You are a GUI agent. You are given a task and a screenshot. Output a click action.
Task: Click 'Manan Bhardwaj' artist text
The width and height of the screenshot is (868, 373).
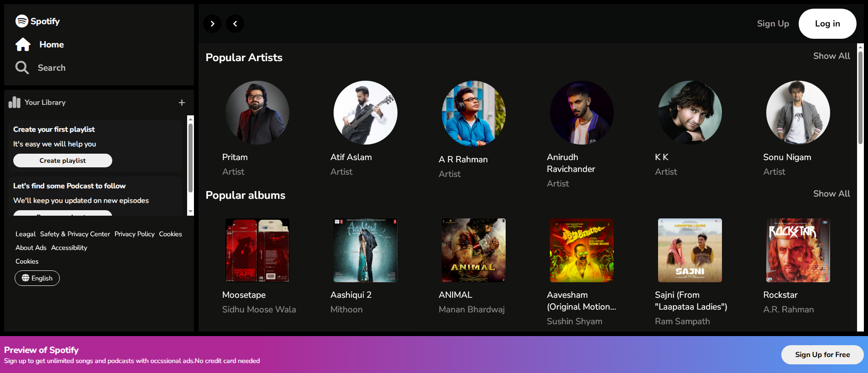point(471,310)
